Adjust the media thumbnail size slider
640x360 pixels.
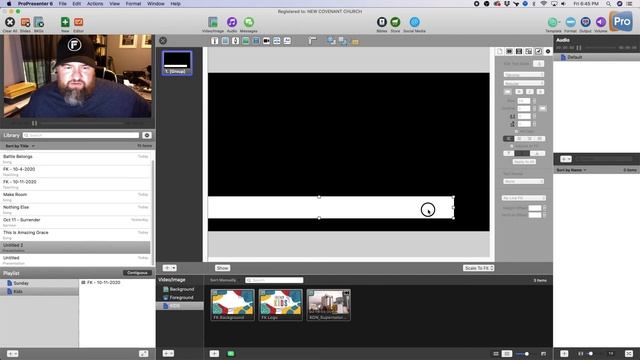pyautogui.click(x=523, y=353)
